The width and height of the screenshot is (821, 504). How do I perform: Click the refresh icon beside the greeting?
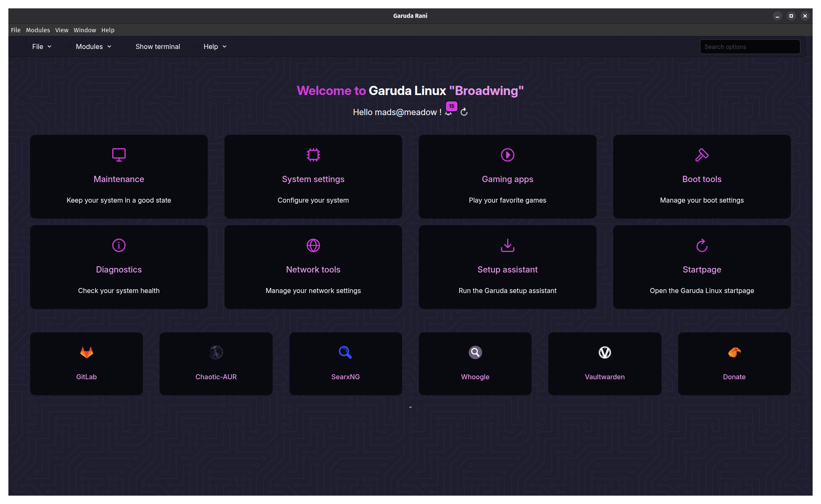464,112
